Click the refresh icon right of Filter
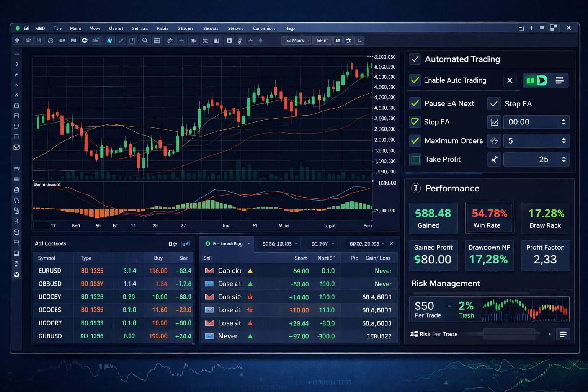The width and height of the screenshot is (588, 392). (359, 41)
